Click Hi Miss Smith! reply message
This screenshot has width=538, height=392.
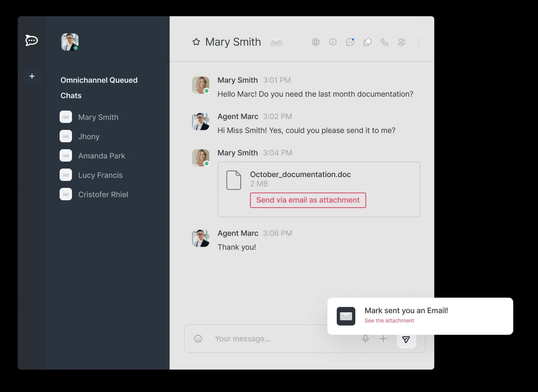tap(307, 130)
